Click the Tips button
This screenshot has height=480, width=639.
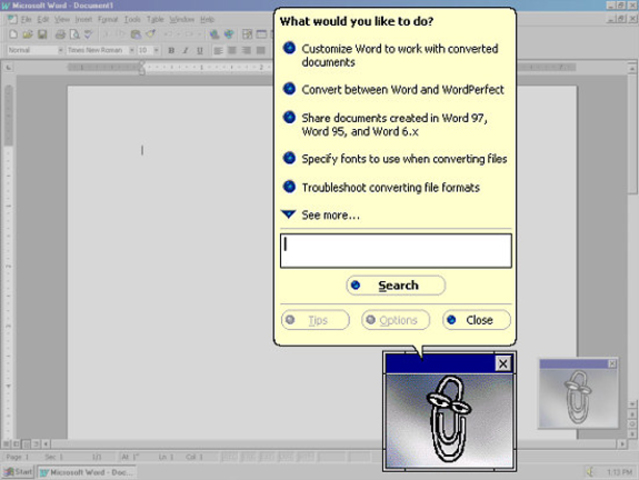click(x=315, y=320)
